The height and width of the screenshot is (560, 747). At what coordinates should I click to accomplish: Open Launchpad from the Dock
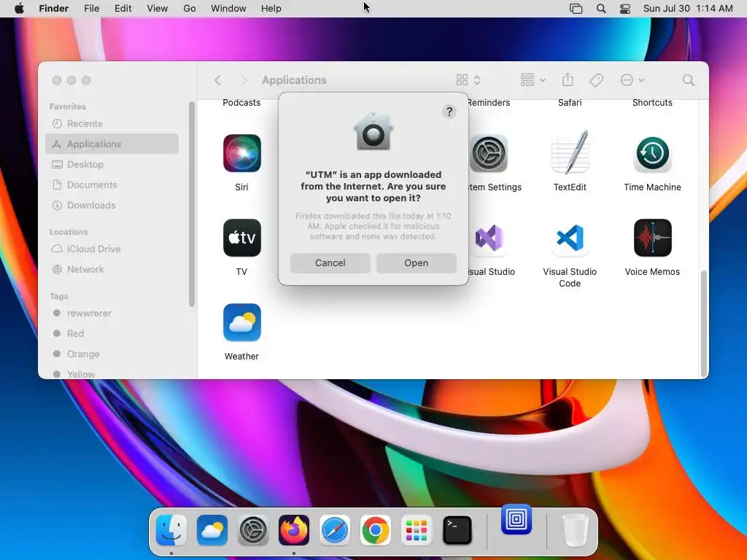(x=417, y=530)
